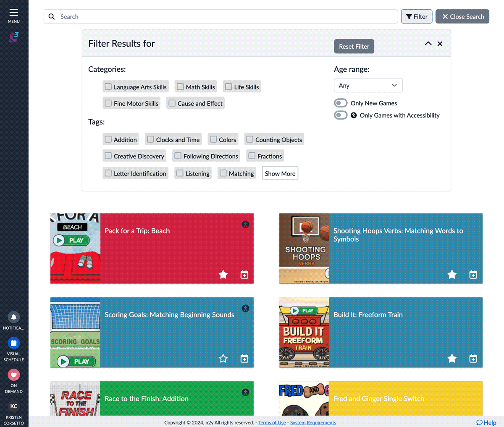The image size is (504, 427).
Task: Check the Counting Objects tag
Action: 250,139
